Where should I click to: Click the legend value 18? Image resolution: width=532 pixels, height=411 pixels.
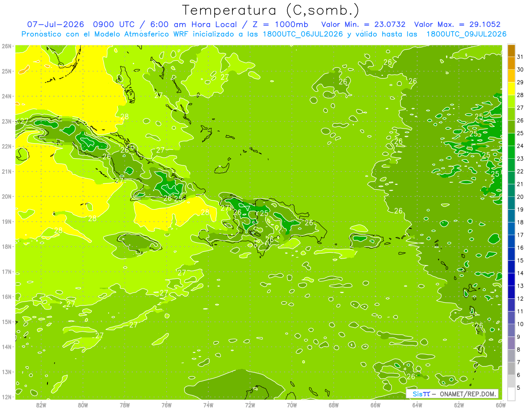pyautogui.click(x=520, y=222)
